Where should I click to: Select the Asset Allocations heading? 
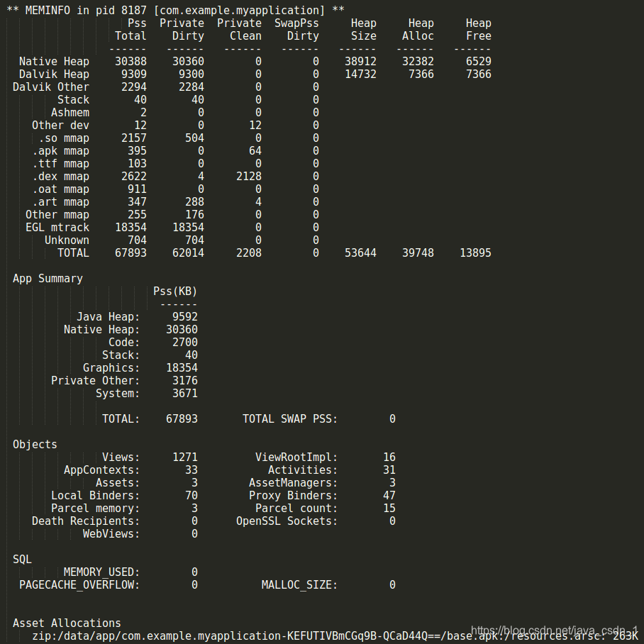point(67,623)
